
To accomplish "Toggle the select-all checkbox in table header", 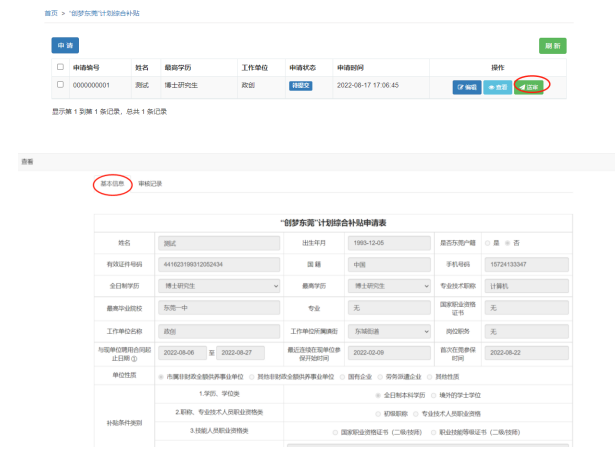I will coord(60,67).
